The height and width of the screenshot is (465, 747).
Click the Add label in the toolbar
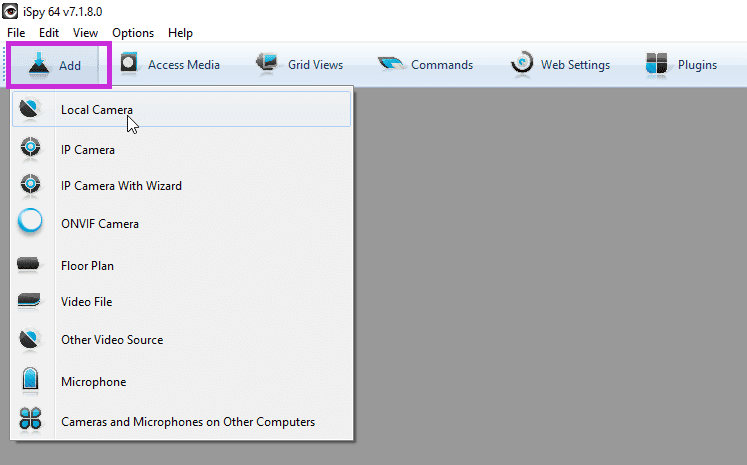pos(70,65)
